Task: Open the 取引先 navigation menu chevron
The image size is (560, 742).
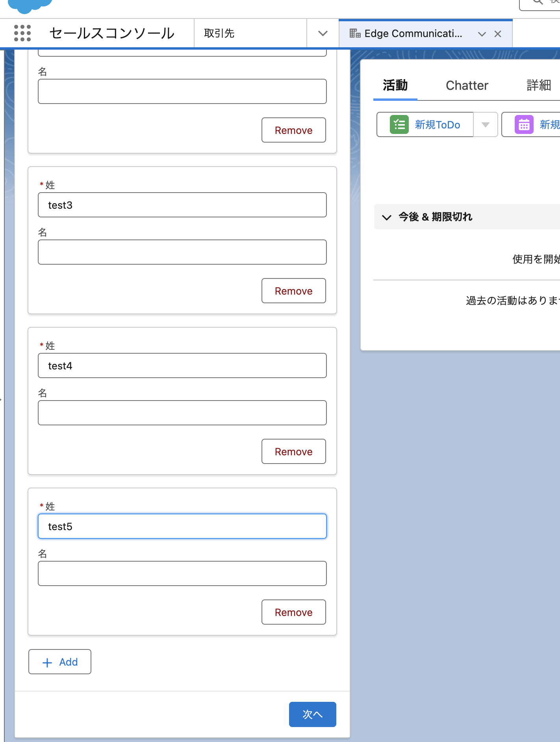Action: click(x=323, y=33)
